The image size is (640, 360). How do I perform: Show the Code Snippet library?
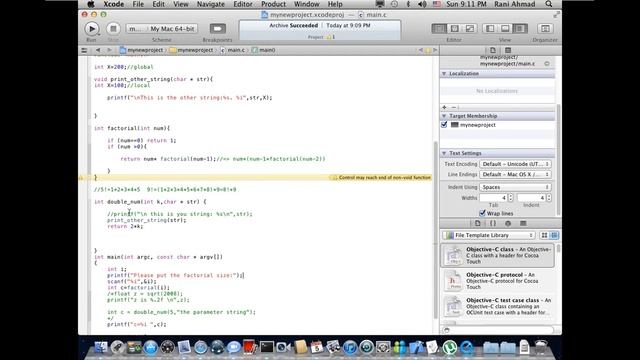(493, 223)
